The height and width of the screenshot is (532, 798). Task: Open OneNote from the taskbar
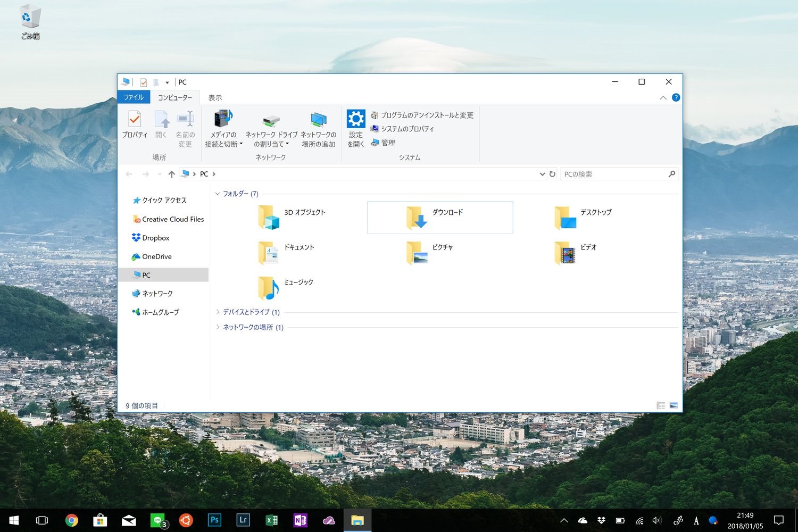[300, 520]
